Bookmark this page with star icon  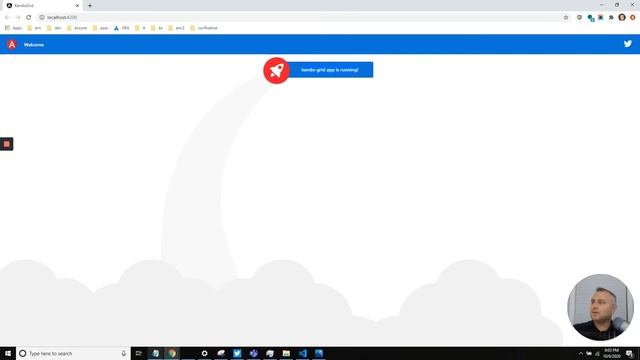566,17
